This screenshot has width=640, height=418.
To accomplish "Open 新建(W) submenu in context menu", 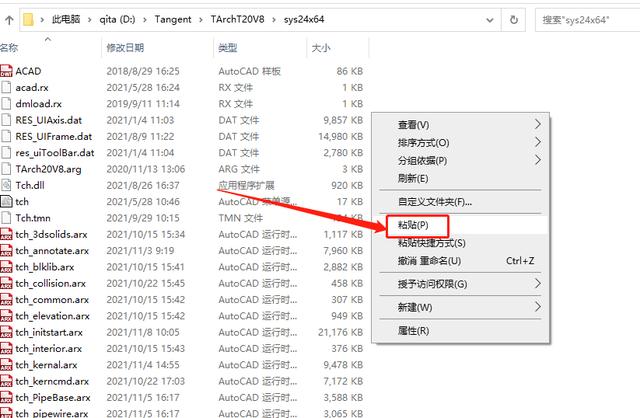I will pos(460,307).
